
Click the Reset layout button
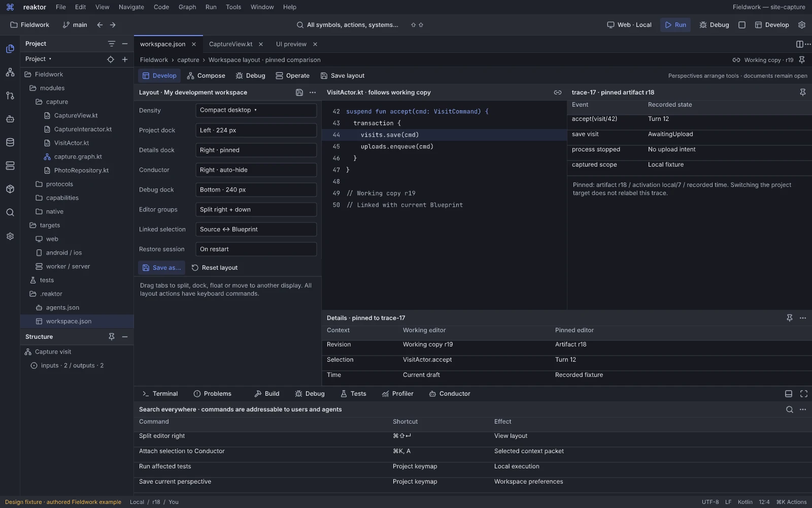(215, 268)
